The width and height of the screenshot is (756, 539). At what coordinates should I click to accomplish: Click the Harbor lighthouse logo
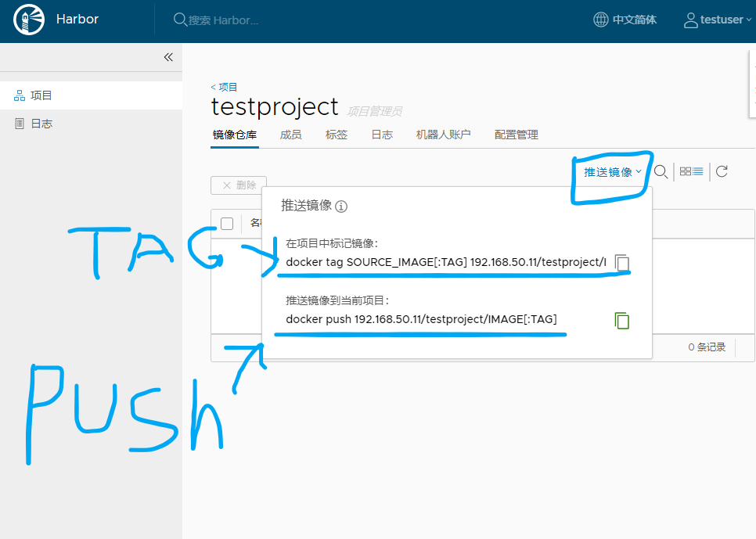[x=29, y=20]
